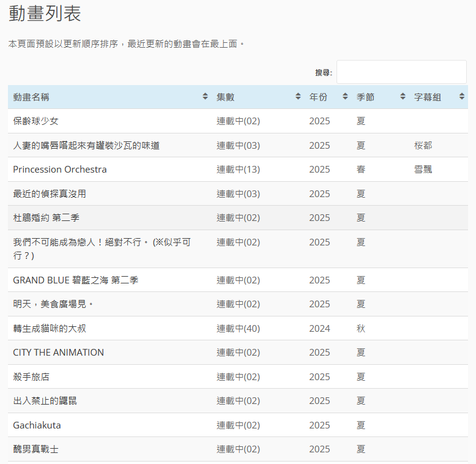The width and height of the screenshot is (476, 464).
Task: Focus the 搜尋 search input field
Action: point(401,72)
